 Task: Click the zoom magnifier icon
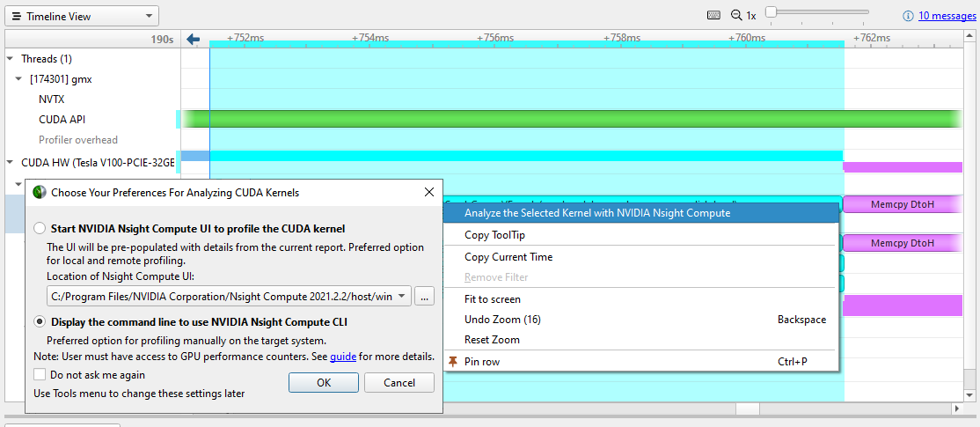coord(736,16)
